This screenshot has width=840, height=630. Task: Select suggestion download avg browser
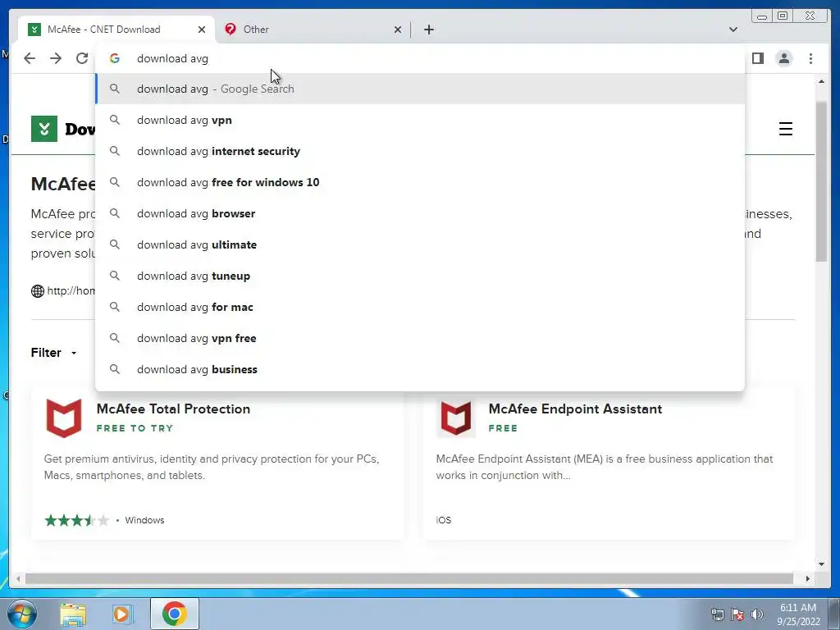(420, 213)
